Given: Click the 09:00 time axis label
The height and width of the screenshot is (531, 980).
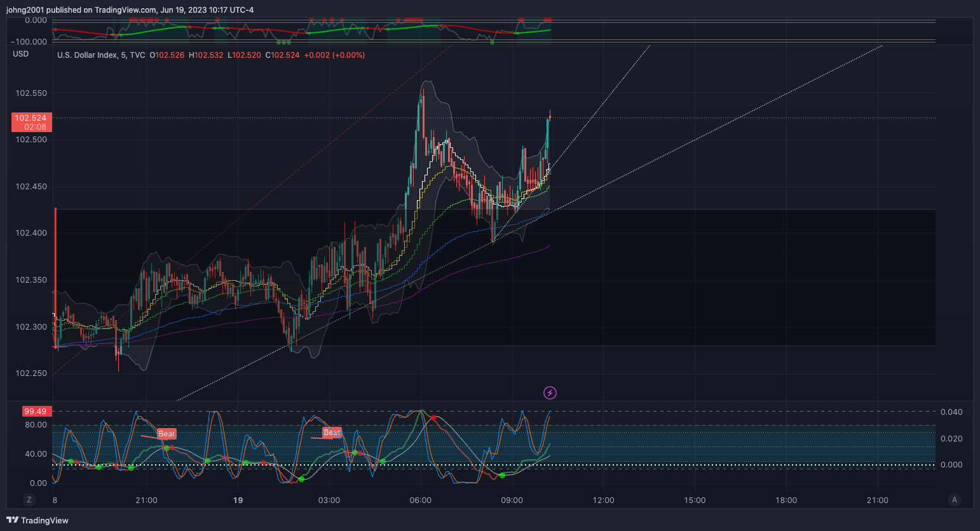Looking at the screenshot, I should (512, 501).
